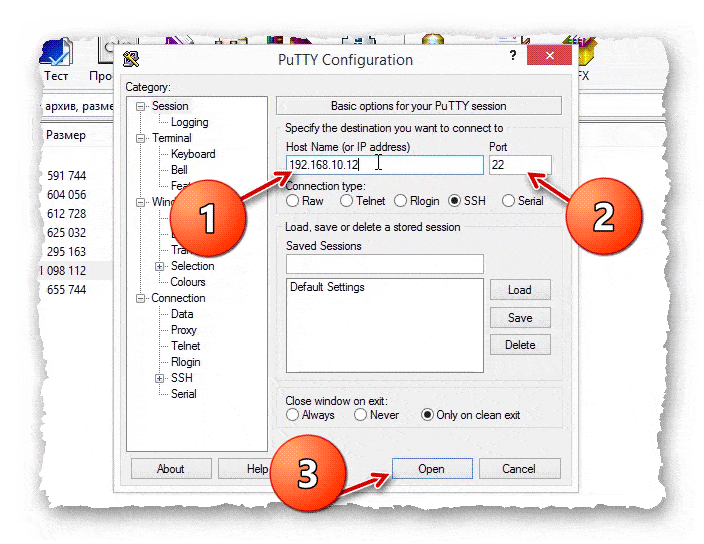The image size is (704, 544).
Task: Close the PuTTY Configuration dialog
Action: coord(550,55)
